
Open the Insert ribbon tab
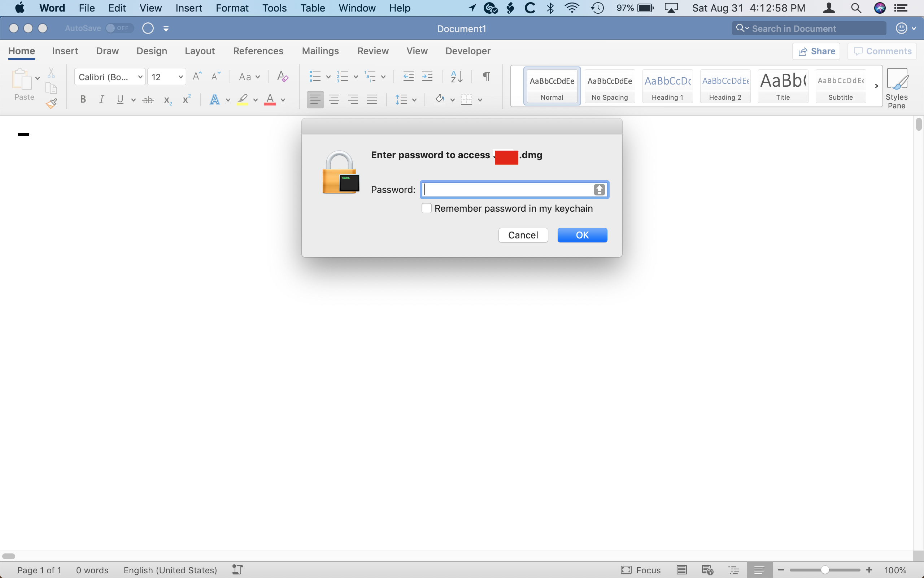coord(65,51)
